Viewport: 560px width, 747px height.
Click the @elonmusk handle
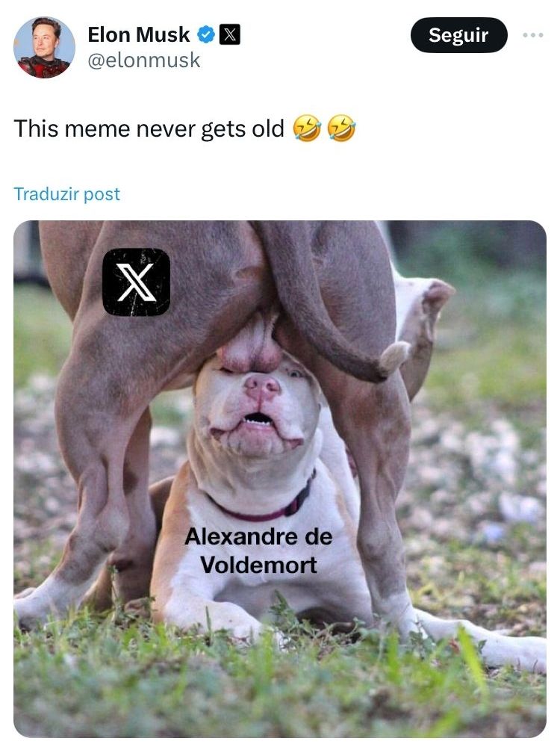(x=144, y=61)
